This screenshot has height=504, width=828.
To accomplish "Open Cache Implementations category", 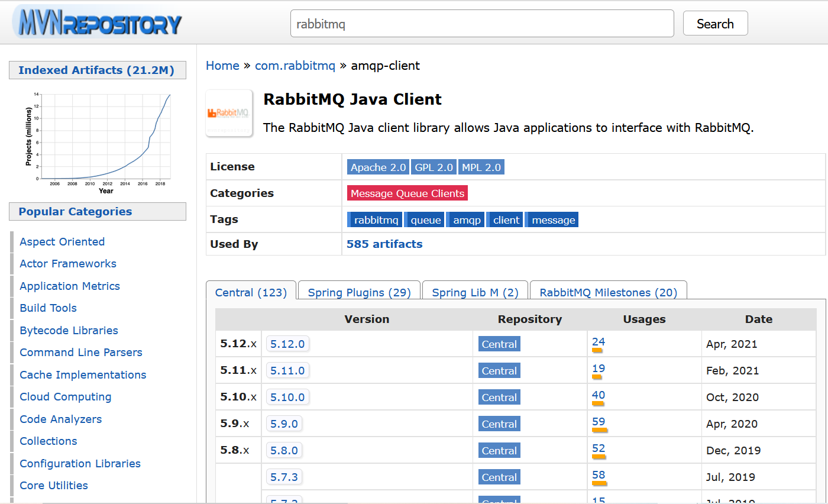I will (x=83, y=375).
